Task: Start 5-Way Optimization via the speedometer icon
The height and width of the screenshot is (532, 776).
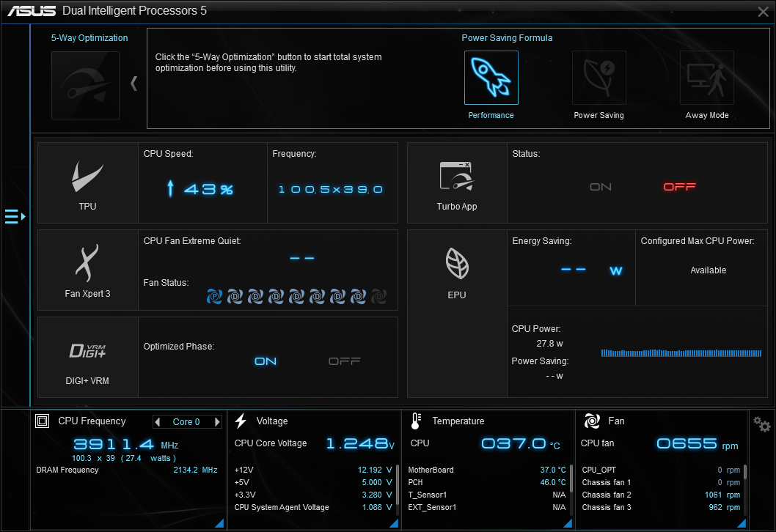Action: click(x=85, y=85)
